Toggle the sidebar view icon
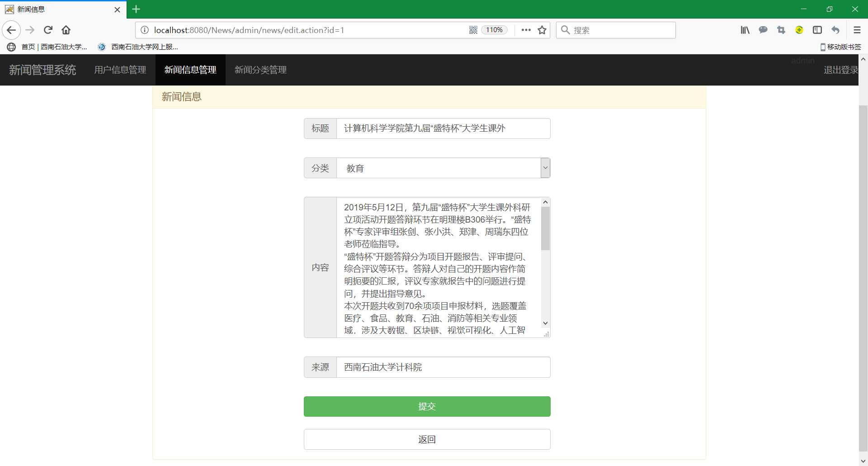The image size is (868, 466). [817, 30]
